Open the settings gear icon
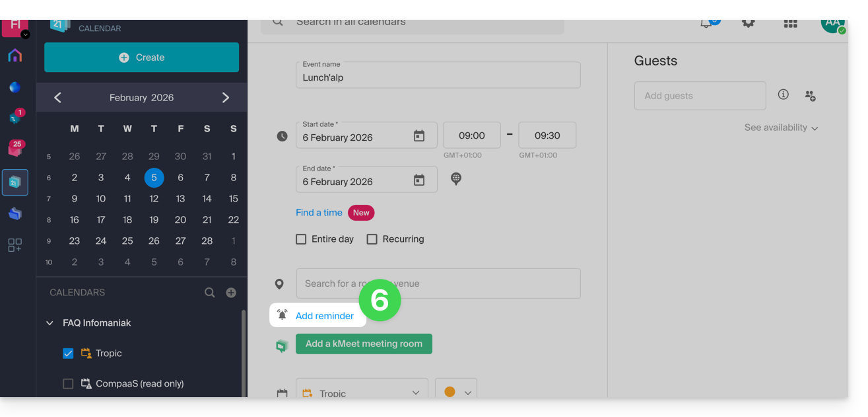This screenshot has height=417, width=868. click(748, 24)
